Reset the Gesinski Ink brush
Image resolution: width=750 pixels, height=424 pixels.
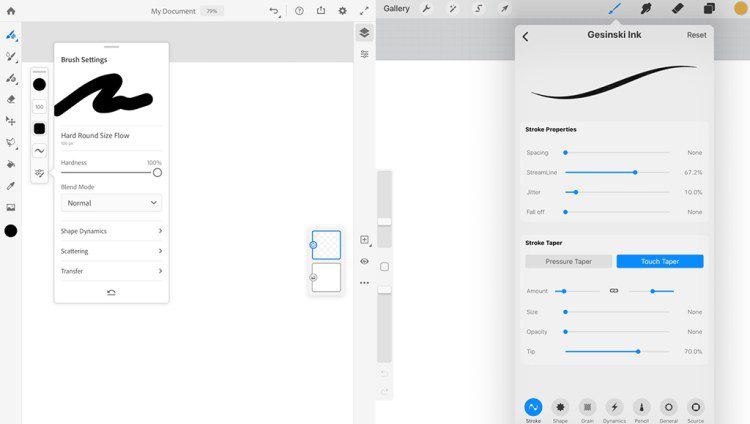tap(696, 35)
